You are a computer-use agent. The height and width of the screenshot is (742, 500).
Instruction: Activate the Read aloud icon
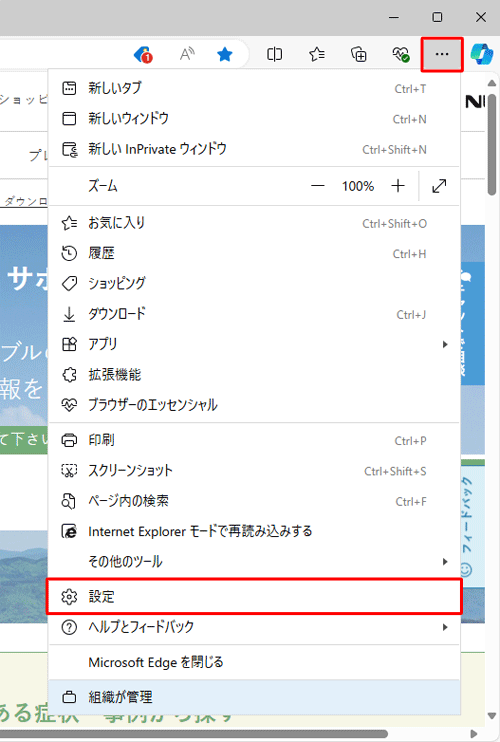pos(187,54)
